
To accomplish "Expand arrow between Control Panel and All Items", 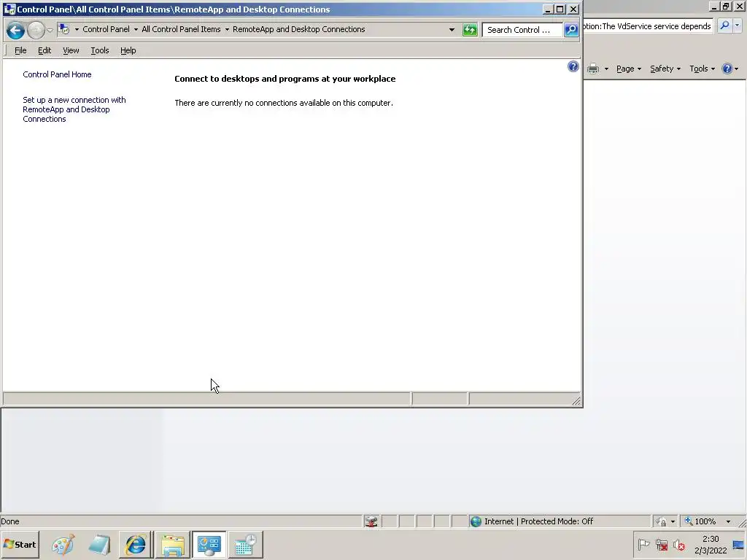I will pos(136,29).
